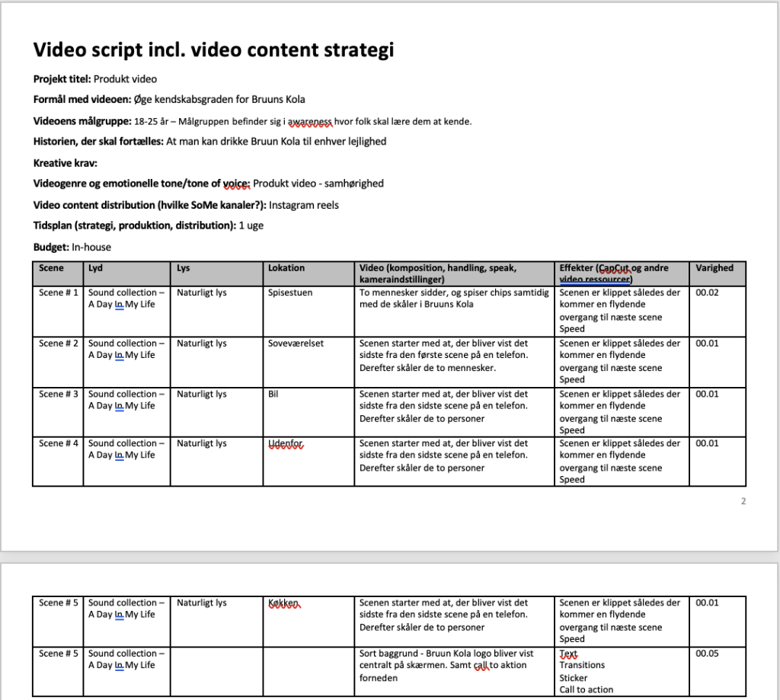Click the 'Tidsplan (strategi, produktion, distribution):' label

click(x=134, y=226)
